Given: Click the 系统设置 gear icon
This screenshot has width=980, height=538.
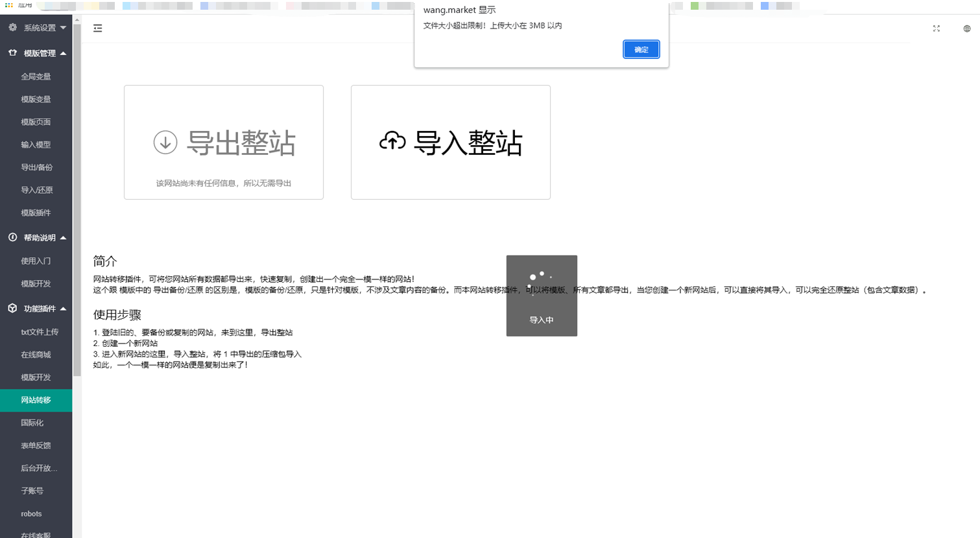Looking at the screenshot, I should click(12, 27).
